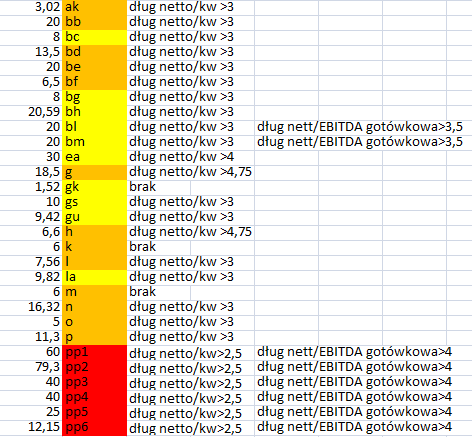Click the brak cell next to m
Image resolution: width=472 pixels, height=437 pixels.
(x=159, y=292)
